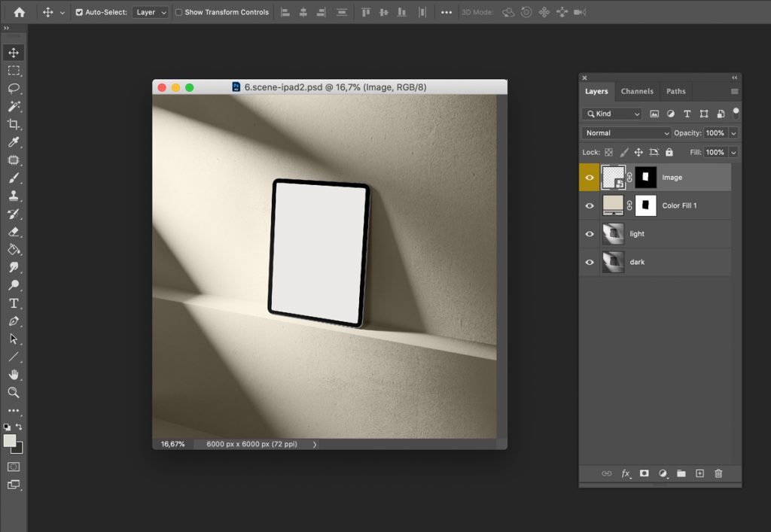Expand the status bar info arrow
This screenshot has width=771, height=532.
[315, 444]
